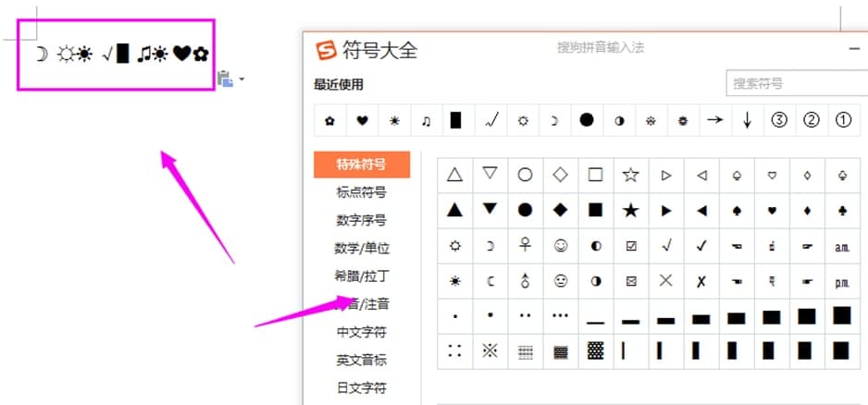
Task: Expand paste options dropdown arrow
Action: click(x=242, y=80)
